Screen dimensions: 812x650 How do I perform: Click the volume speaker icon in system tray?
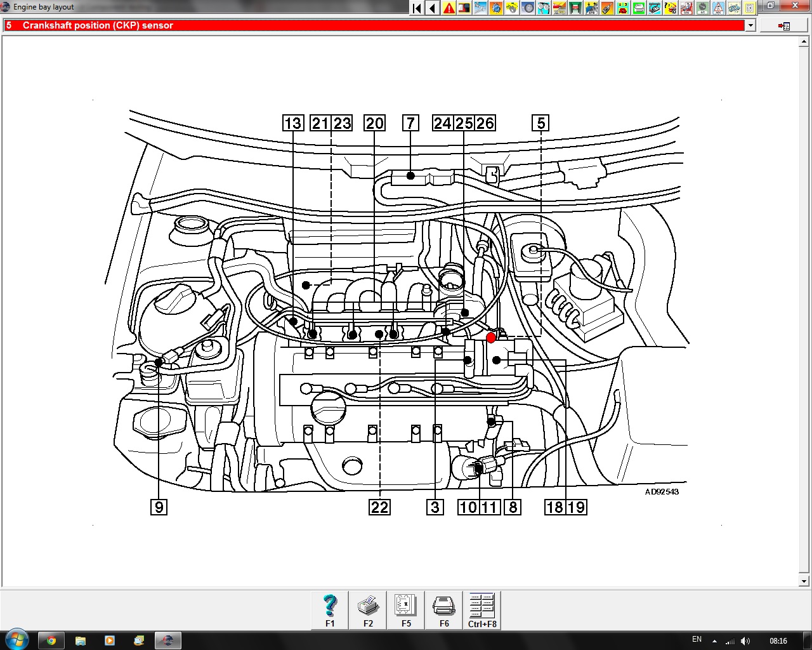point(745,640)
